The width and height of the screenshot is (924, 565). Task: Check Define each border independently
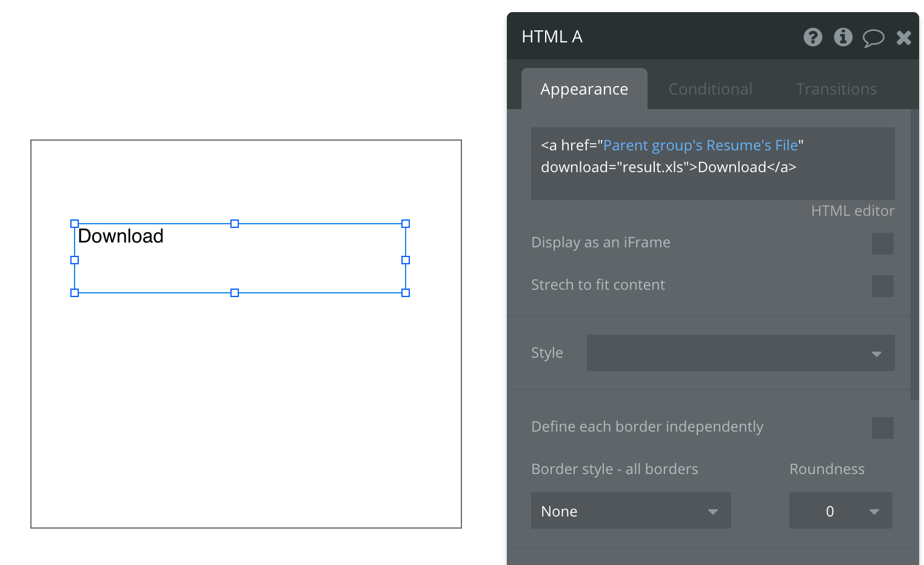click(882, 428)
